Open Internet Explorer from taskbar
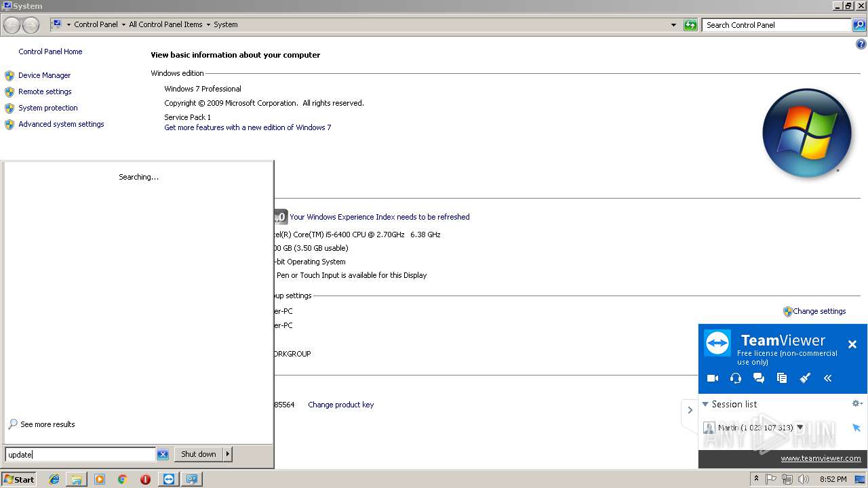The width and height of the screenshot is (868, 488). [54, 479]
